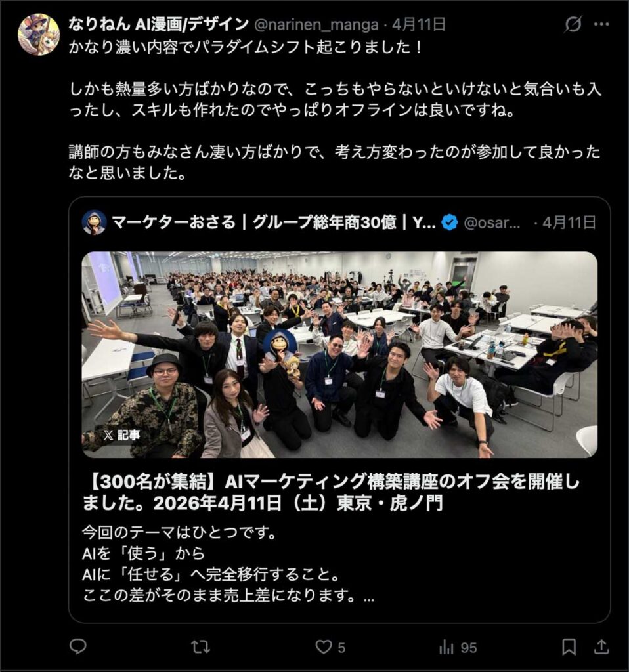629x672 pixels.
Task: Open なりねん profile avatar
Action: (39, 34)
